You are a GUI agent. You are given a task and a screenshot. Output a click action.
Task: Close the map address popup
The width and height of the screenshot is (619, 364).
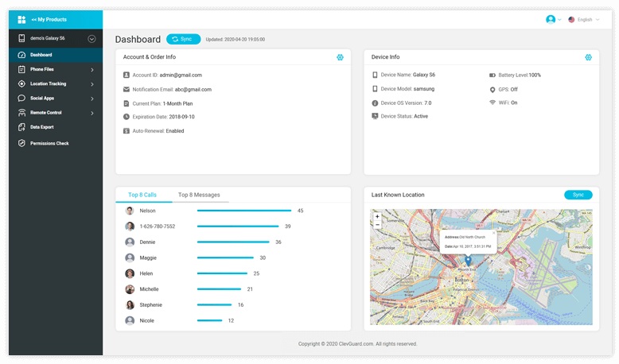(x=493, y=233)
